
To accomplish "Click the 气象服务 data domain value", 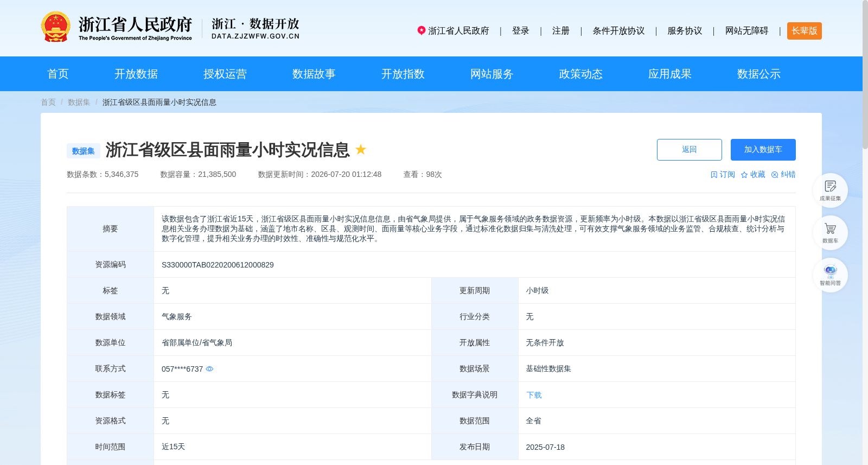I will (x=177, y=317).
